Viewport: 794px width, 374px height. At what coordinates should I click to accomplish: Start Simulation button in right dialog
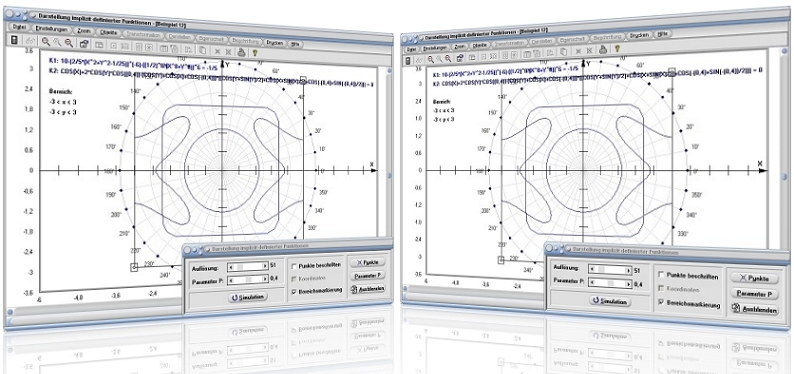[610, 301]
